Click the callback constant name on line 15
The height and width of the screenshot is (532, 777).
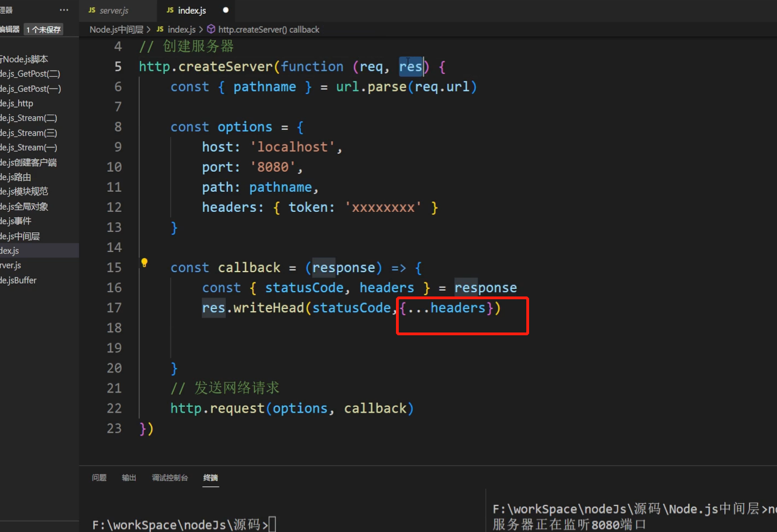click(x=249, y=268)
